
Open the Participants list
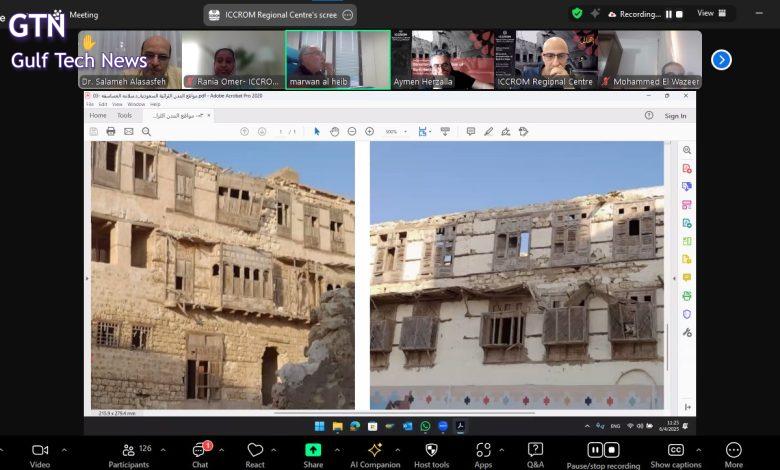point(128,451)
